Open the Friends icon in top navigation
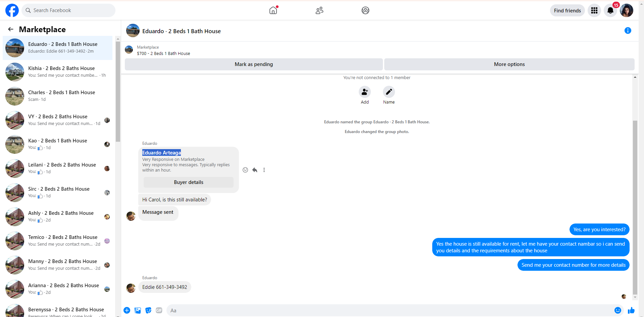This screenshot has width=644, height=317. 319,10
